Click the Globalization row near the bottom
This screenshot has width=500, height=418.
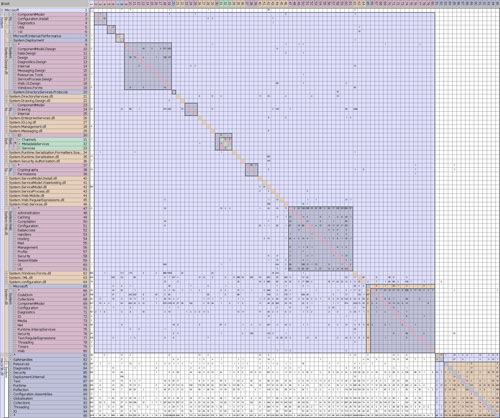[x=48, y=398]
